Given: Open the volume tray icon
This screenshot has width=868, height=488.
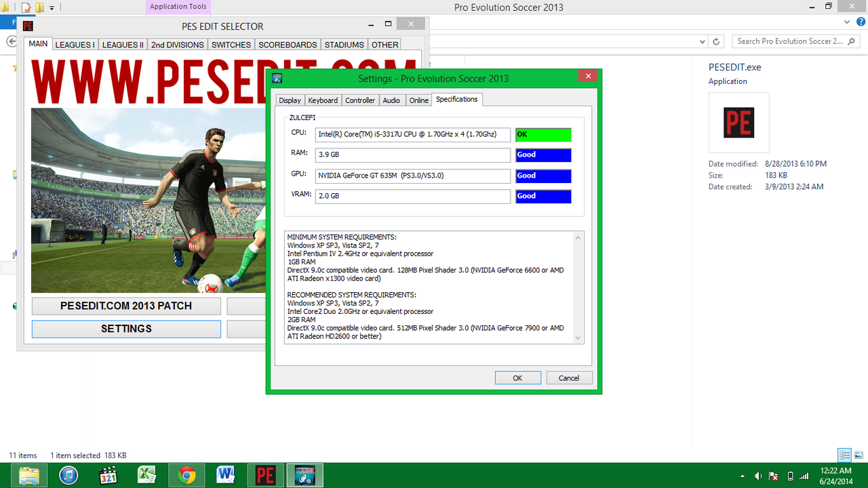Looking at the screenshot, I should tap(758, 476).
